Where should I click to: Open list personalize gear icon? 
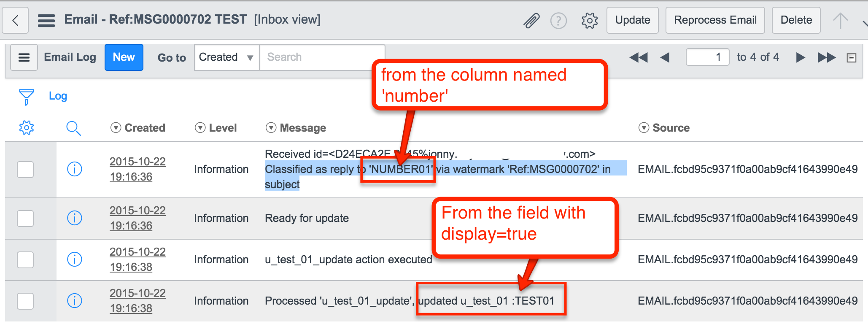26,127
